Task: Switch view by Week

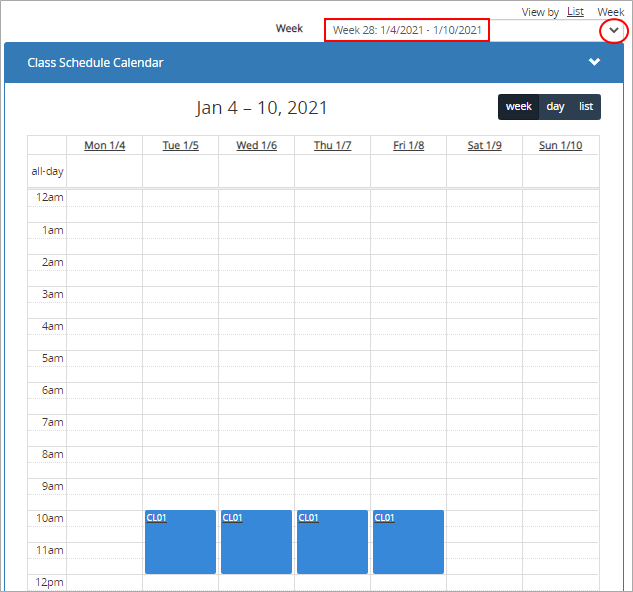Action: click(x=610, y=11)
